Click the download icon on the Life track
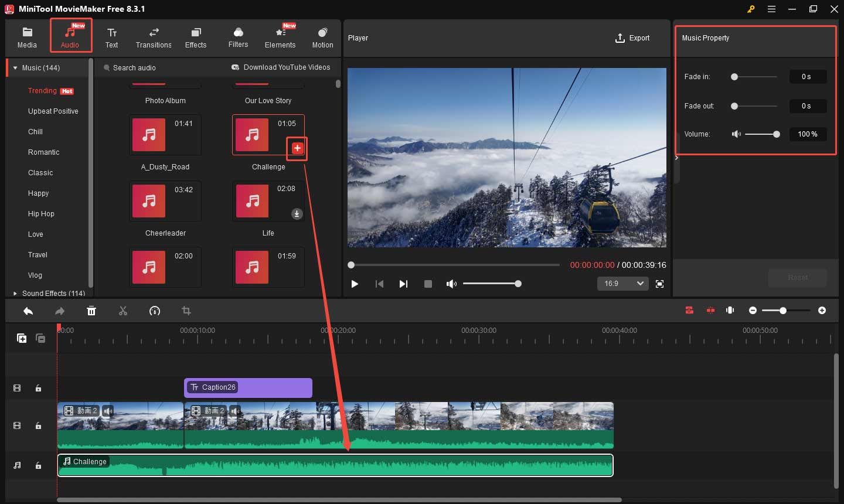This screenshot has height=504, width=844. [297, 214]
